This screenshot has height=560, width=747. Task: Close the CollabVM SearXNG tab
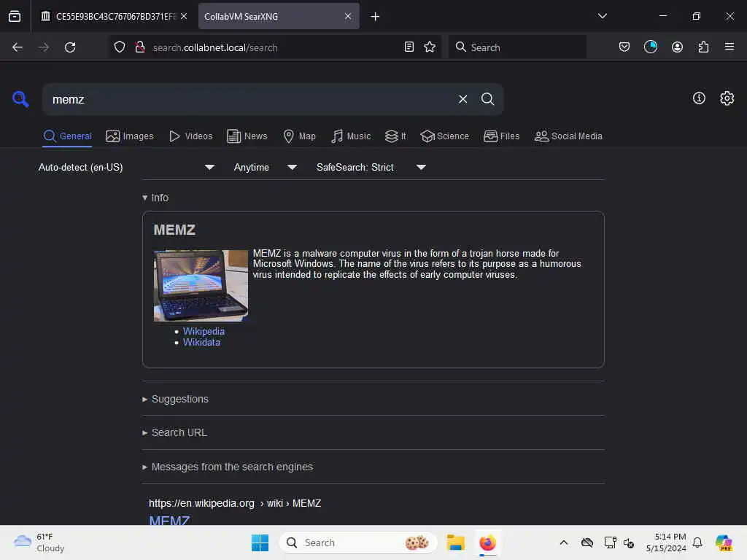click(x=348, y=16)
